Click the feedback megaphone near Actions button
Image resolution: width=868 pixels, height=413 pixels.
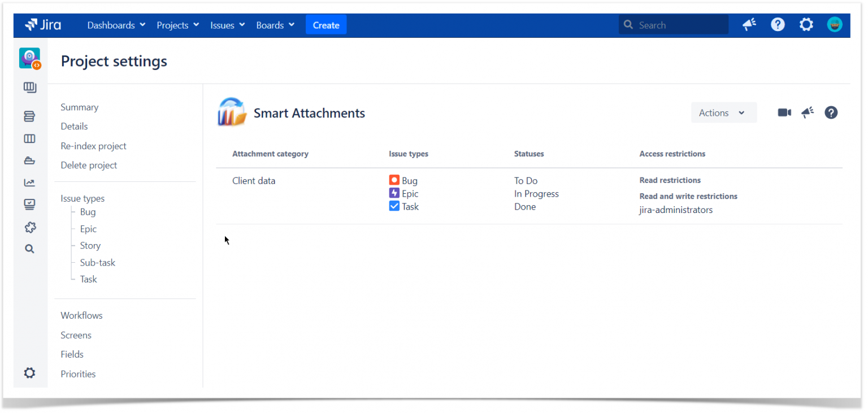tap(807, 112)
